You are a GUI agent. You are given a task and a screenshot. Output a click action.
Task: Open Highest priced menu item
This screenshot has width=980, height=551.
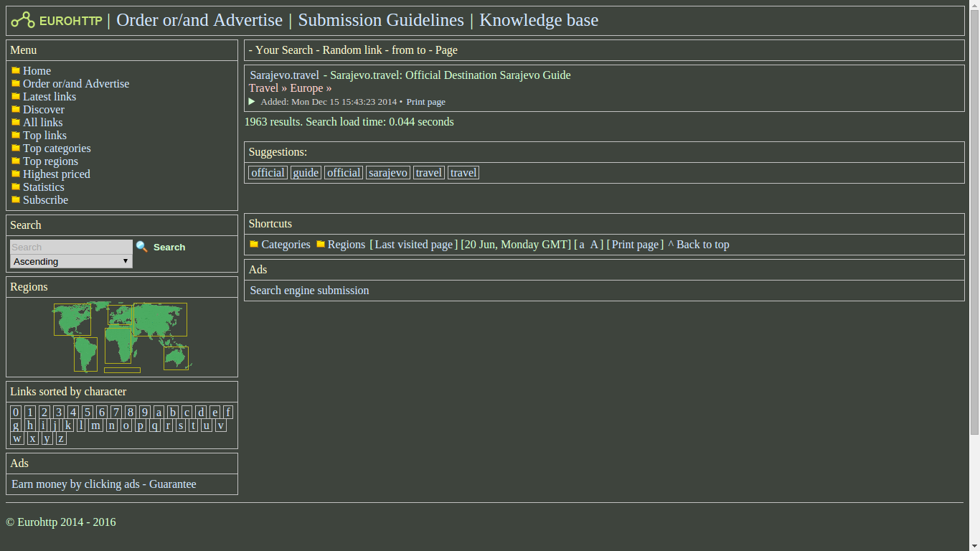point(57,174)
